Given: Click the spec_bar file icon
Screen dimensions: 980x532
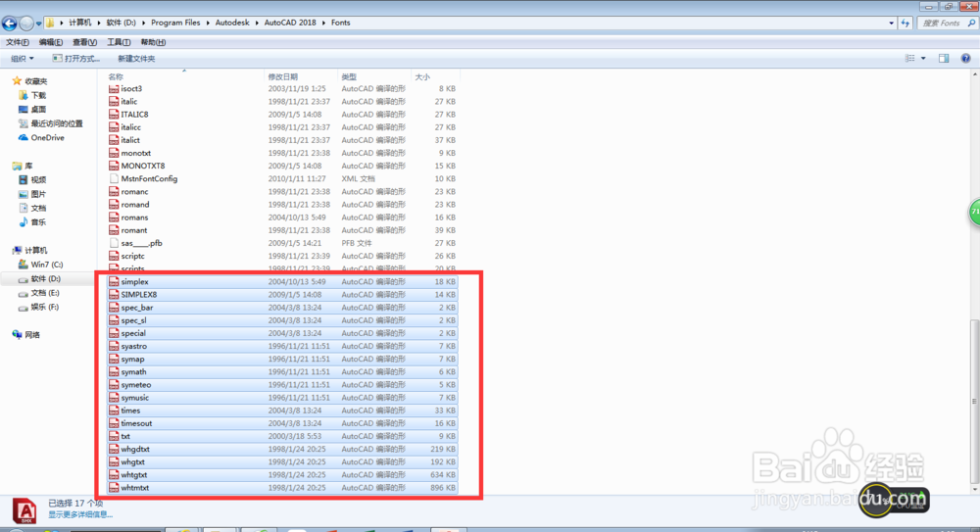Looking at the screenshot, I should point(114,308).
